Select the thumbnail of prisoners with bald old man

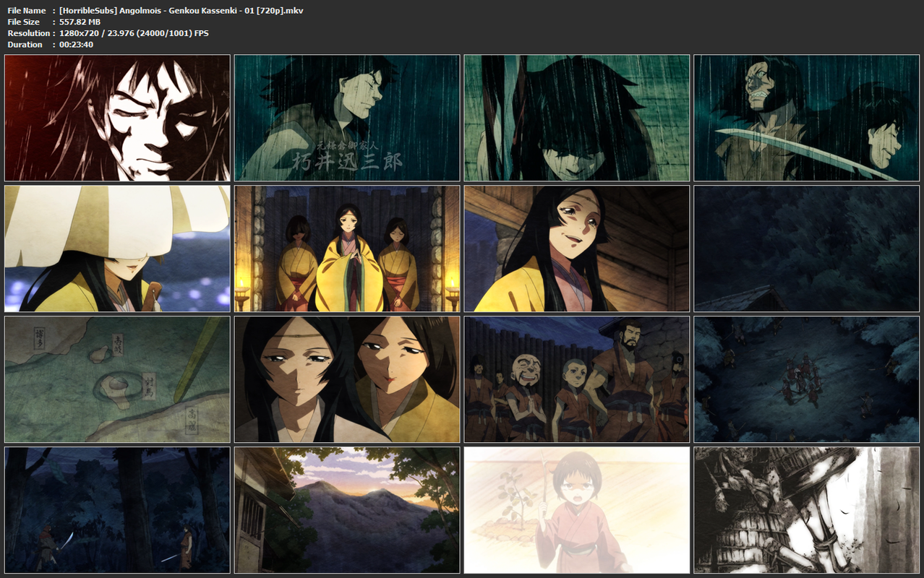point(577,379)
